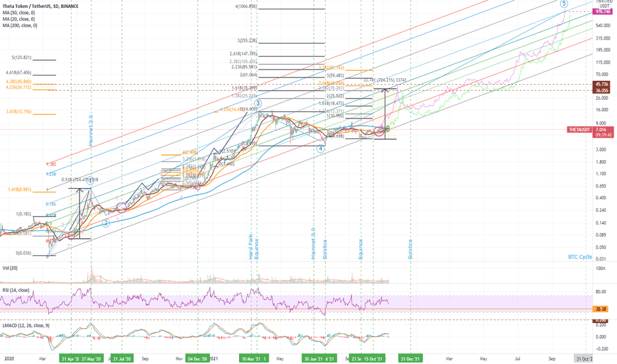Click the 2(61.064) Fibonacci level label
Viewport: 617px width, 364px height.
coord(248,75)
